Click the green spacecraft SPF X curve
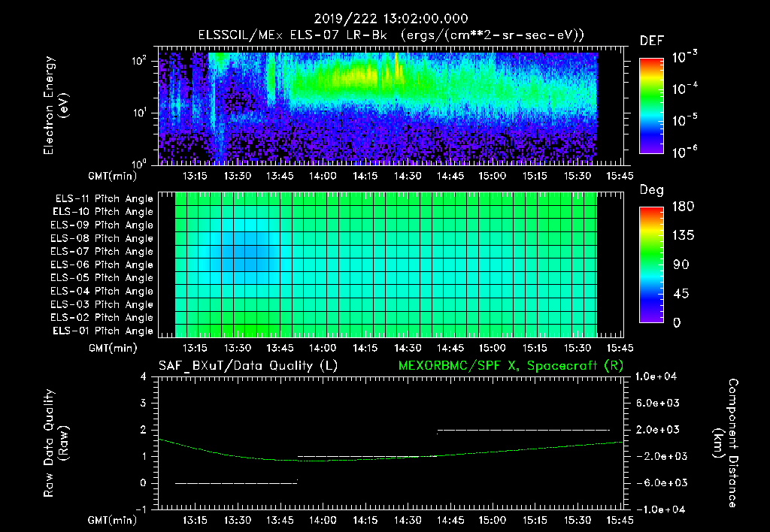Viewport: 770px width, 532px height. click(x=390, y=458)
